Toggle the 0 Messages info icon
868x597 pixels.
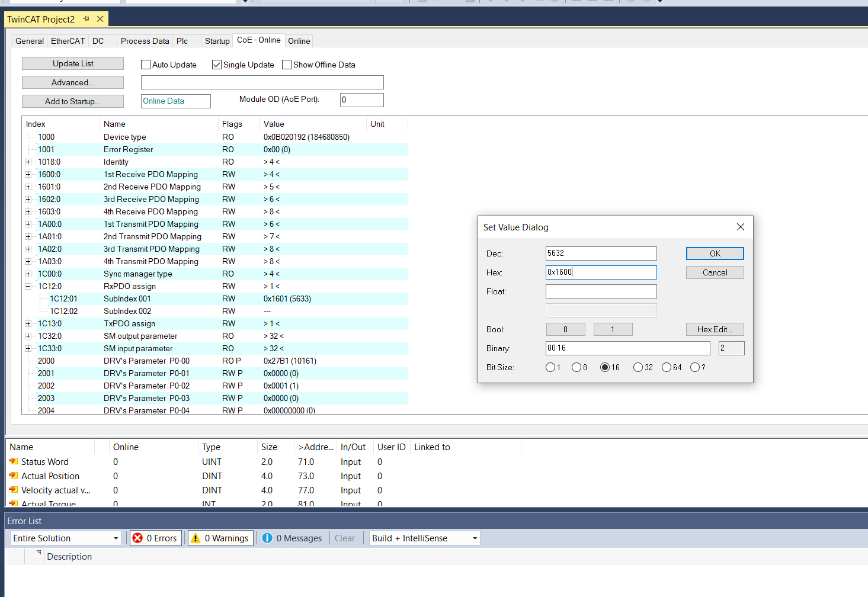coord(267,538)
